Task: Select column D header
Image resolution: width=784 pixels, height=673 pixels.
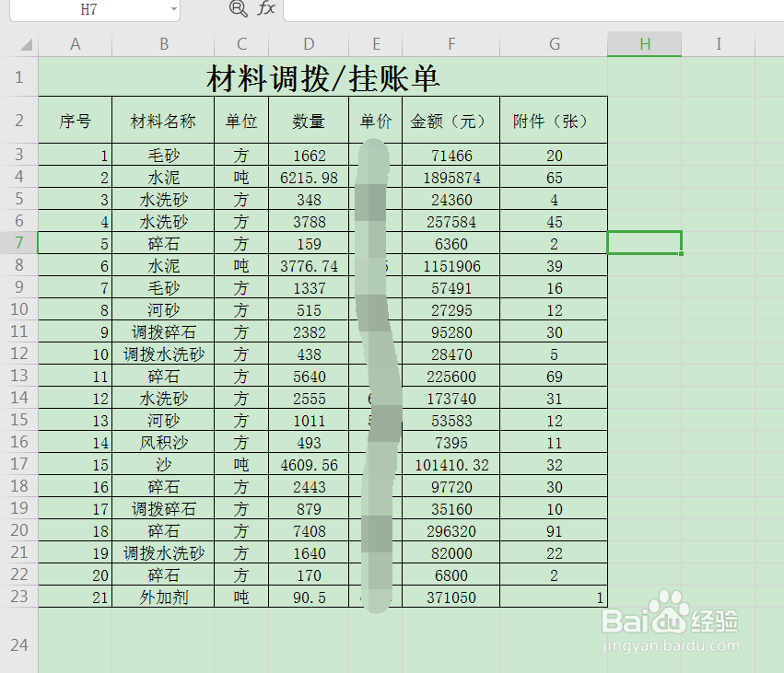Action: pyautogui.click(x=309, y=44)
